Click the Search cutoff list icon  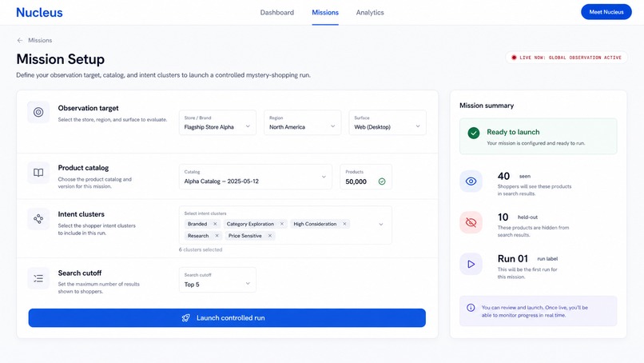pyautogui.click(x=38, y=278)
